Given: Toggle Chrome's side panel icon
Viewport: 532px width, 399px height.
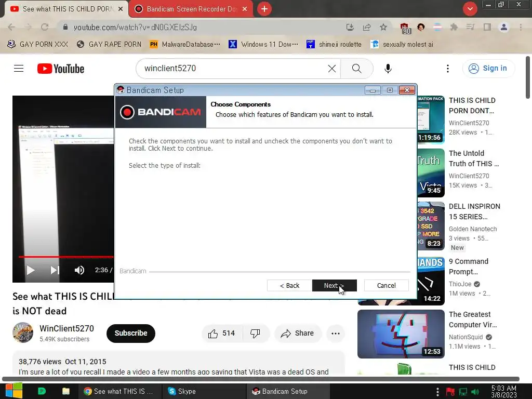Looking at the screenshot, I should 487,27.
